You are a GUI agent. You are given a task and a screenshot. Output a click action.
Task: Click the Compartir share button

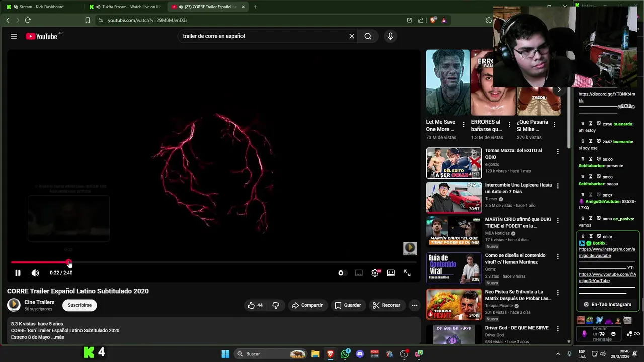(x=307, y=305)
